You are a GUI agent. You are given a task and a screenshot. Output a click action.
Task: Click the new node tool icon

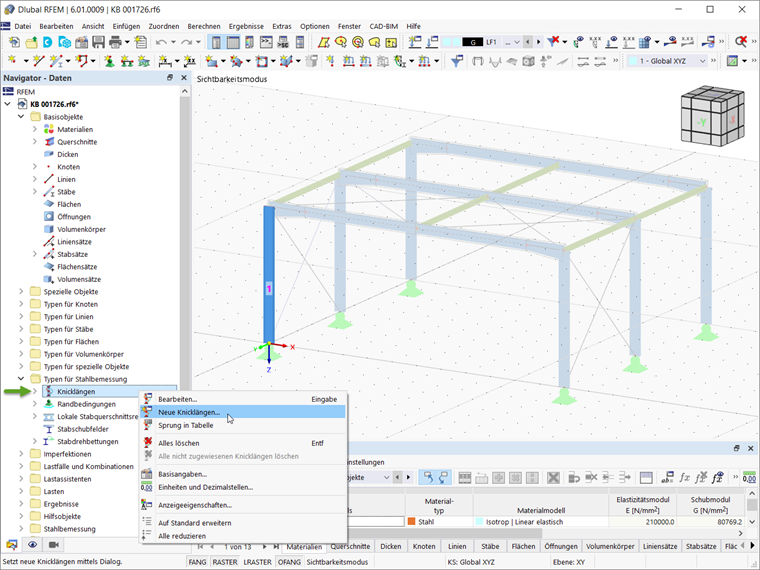[x=12, y=61]
